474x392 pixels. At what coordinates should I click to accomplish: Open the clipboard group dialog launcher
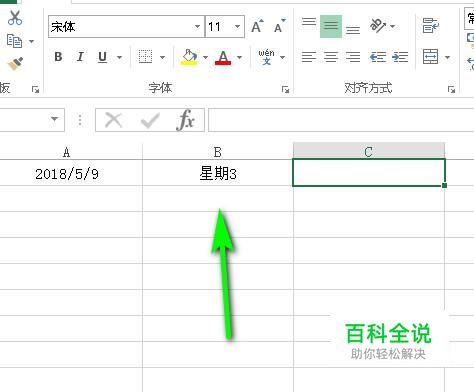click(35, 89)
